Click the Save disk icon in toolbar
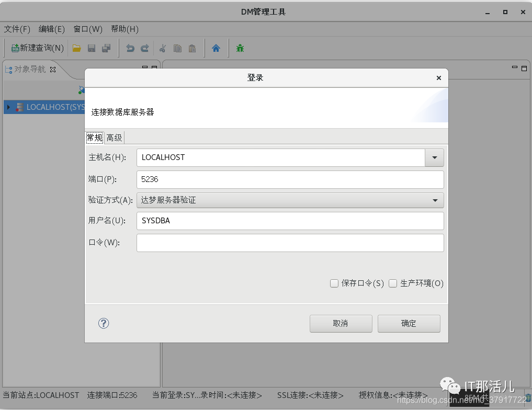532x410 pixels. 91,48
